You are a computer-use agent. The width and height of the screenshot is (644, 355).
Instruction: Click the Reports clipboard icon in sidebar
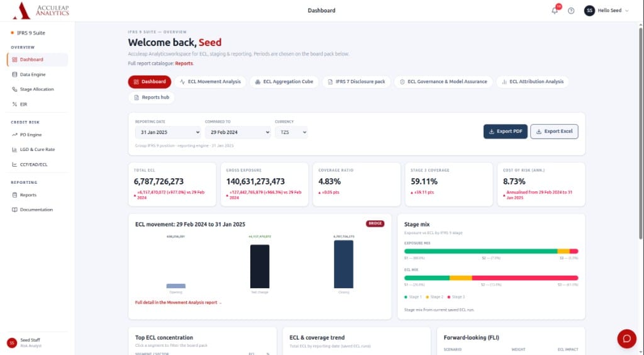tap(14, 194)
